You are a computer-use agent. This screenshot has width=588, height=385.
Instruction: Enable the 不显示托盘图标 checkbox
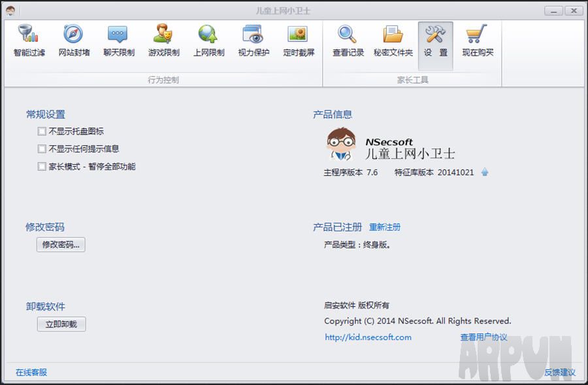pyautogui.click(x=42, y=131)
